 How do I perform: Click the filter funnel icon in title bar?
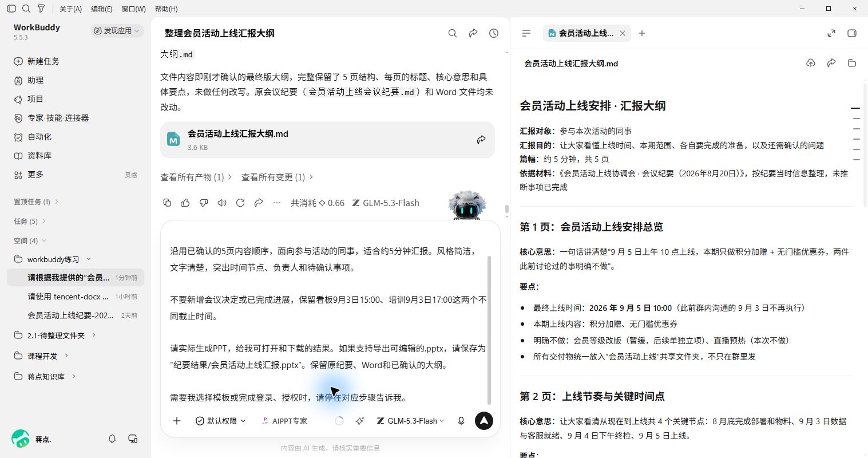(41, 9)
